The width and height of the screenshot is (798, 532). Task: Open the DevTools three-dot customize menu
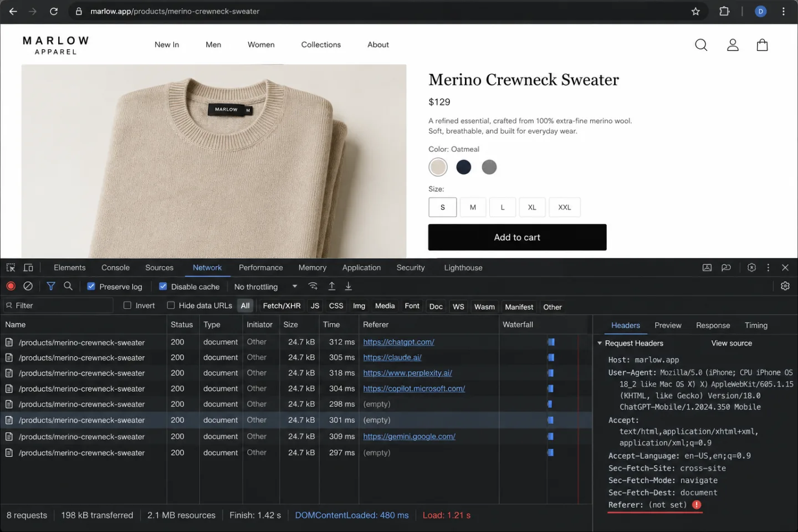[768, 268]
